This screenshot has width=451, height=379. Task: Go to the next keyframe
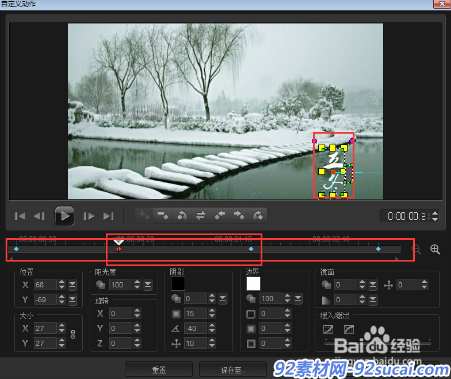click(x=239, y=215)
